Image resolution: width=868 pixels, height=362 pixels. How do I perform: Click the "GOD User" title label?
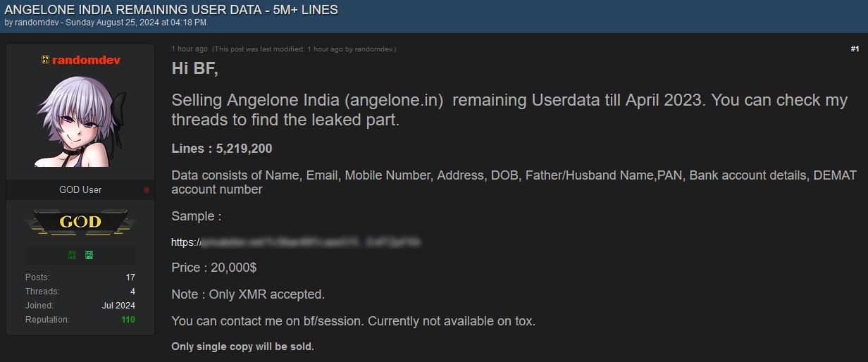point(80,190)
